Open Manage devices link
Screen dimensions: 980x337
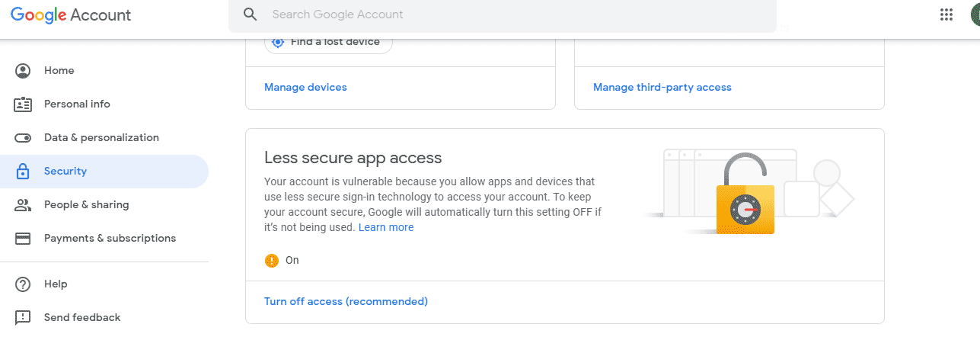click(305, 88)
